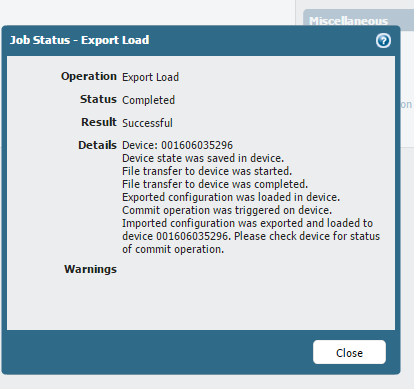Click the Result field label
The width and height of the screenshot is (414, 389).
99,122
